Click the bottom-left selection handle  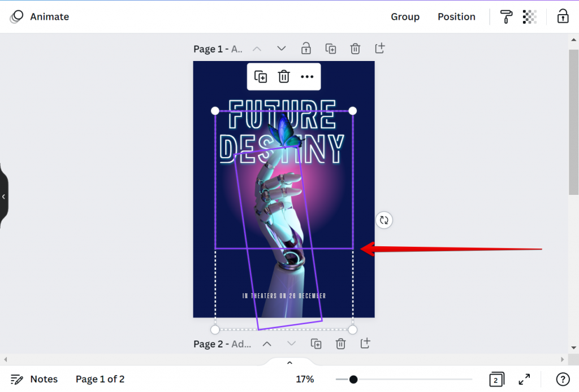point(215,329)
